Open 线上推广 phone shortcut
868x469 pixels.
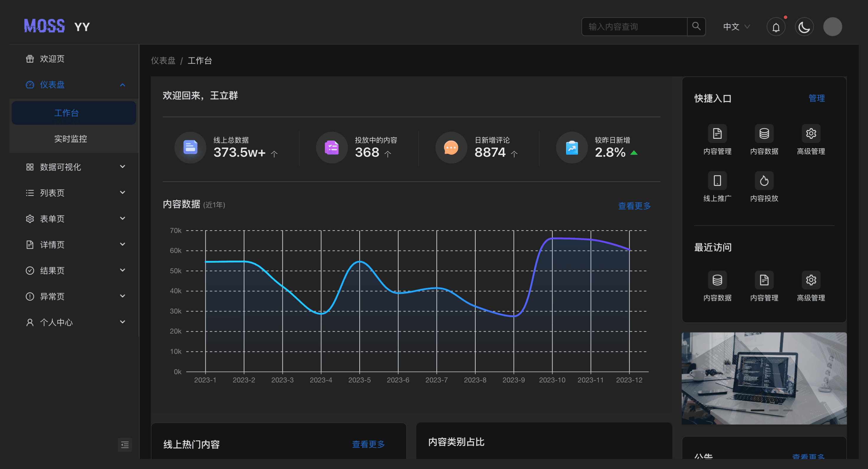[717, 187]
